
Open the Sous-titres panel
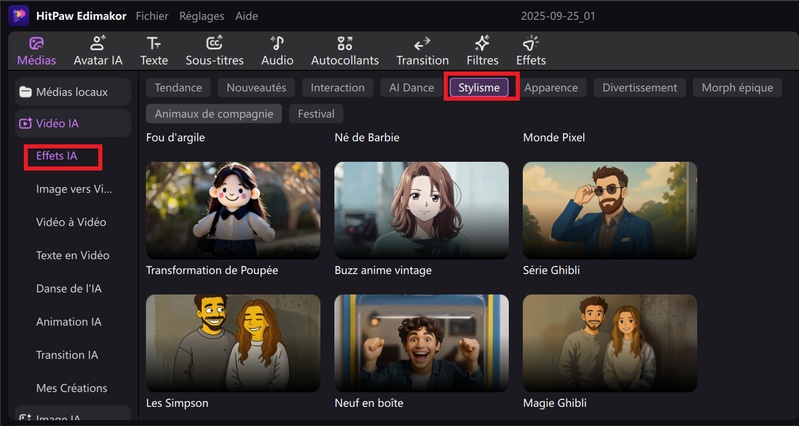[x=214, y=51]
